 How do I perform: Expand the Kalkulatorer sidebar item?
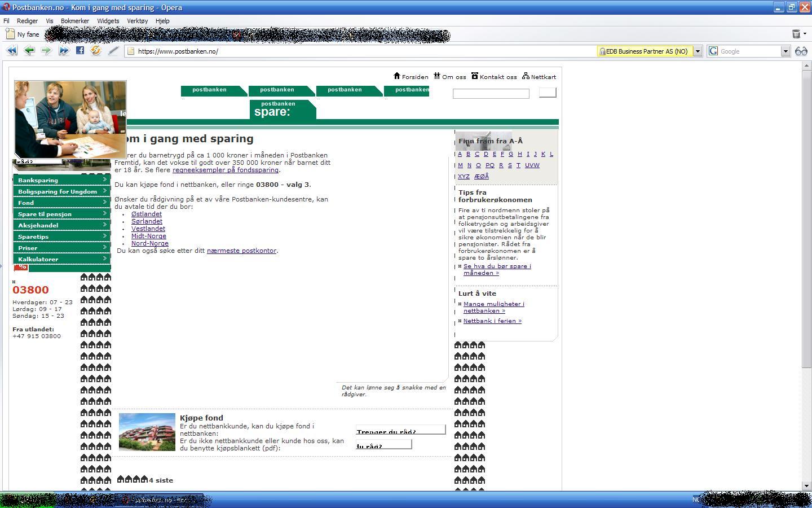pyautogui.click(x=62, y=259)
